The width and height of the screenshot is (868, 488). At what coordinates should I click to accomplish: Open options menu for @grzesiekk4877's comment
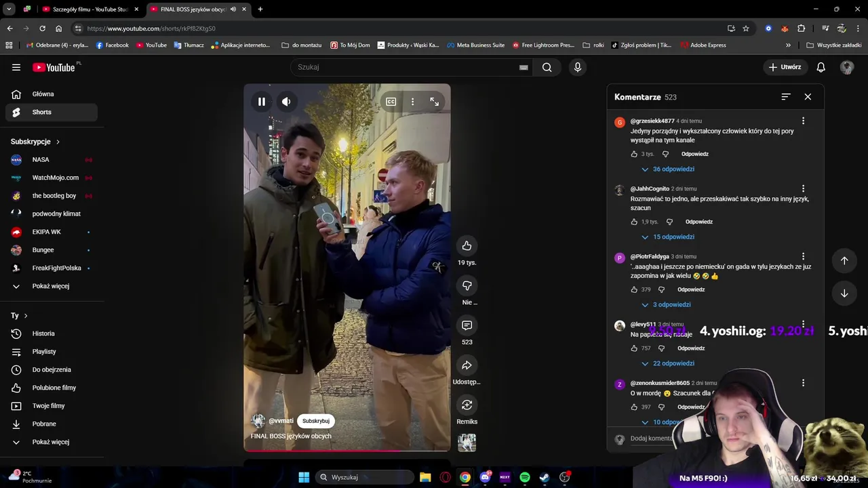pyautogui.click(x=803, y=121)
